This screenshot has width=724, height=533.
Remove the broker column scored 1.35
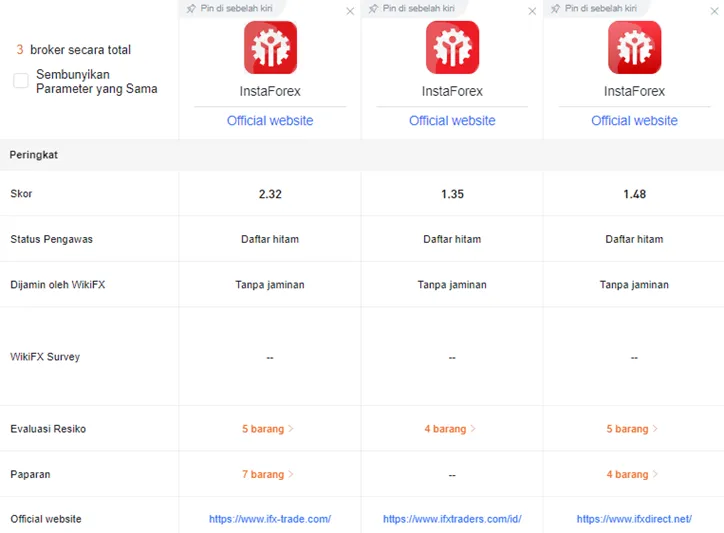[532, 11]
